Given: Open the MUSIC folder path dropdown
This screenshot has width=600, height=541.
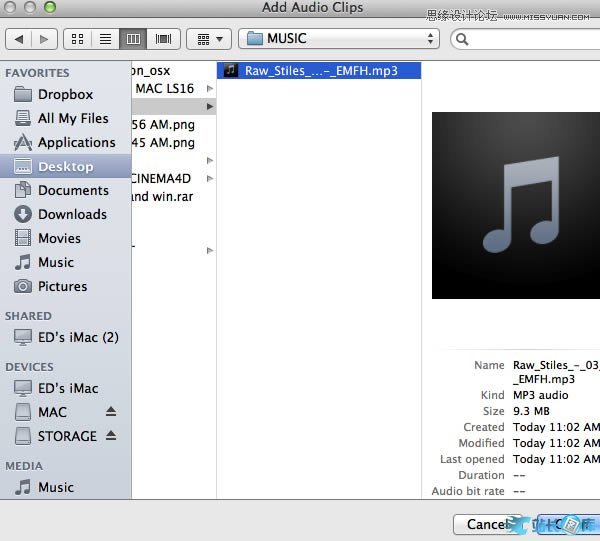Looking at the screenshot, I should tap(339, 39).
